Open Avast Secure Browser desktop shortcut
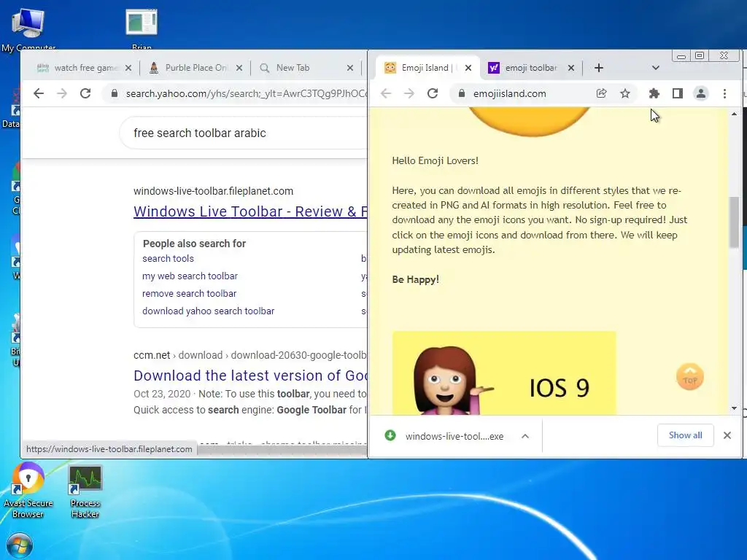The image size is (747, 560). point(28,490)
